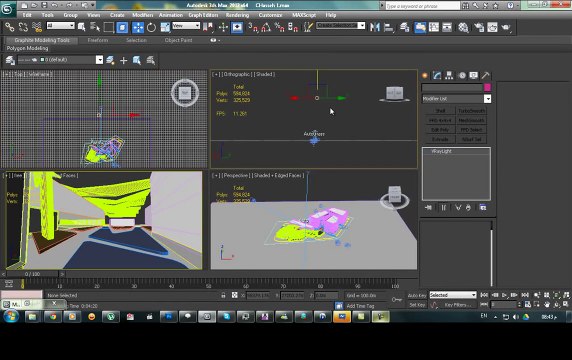This screenshot has width=572, height=360.
Task: Click the search keyword input field
Action: pyautogui.click(x=422, y=6)
